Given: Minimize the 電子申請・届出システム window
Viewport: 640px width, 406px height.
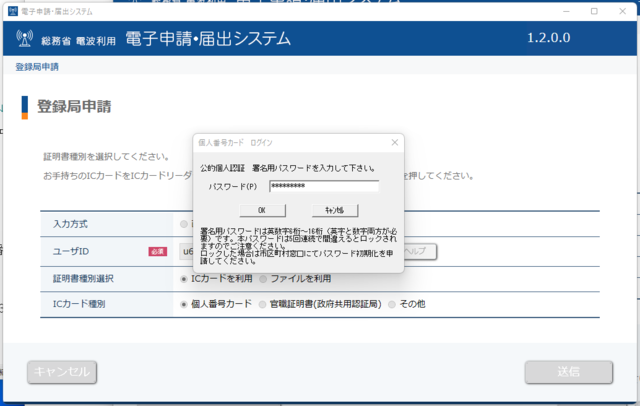Looking at the screenshot, I should click(x=566, y=11).
